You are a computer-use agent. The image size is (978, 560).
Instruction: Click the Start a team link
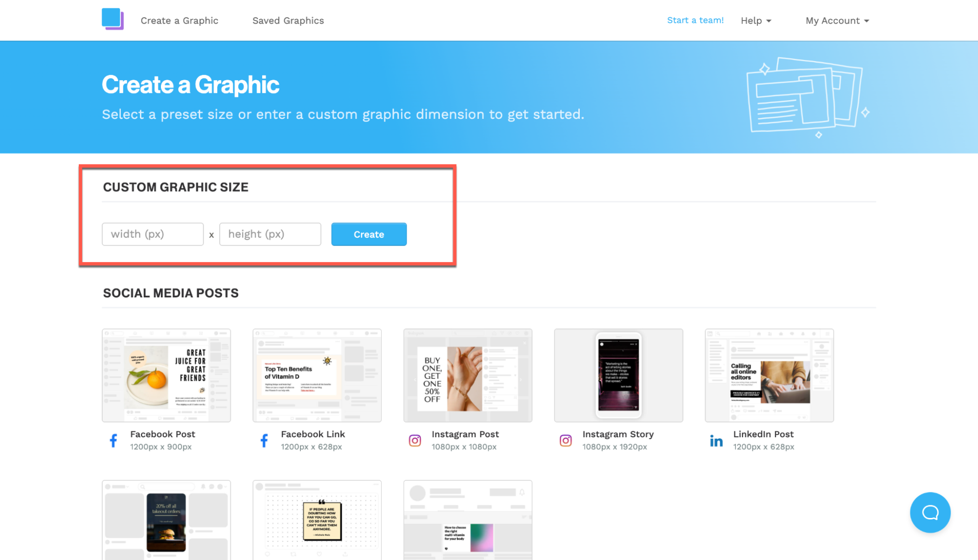click(x=695, y=20)
